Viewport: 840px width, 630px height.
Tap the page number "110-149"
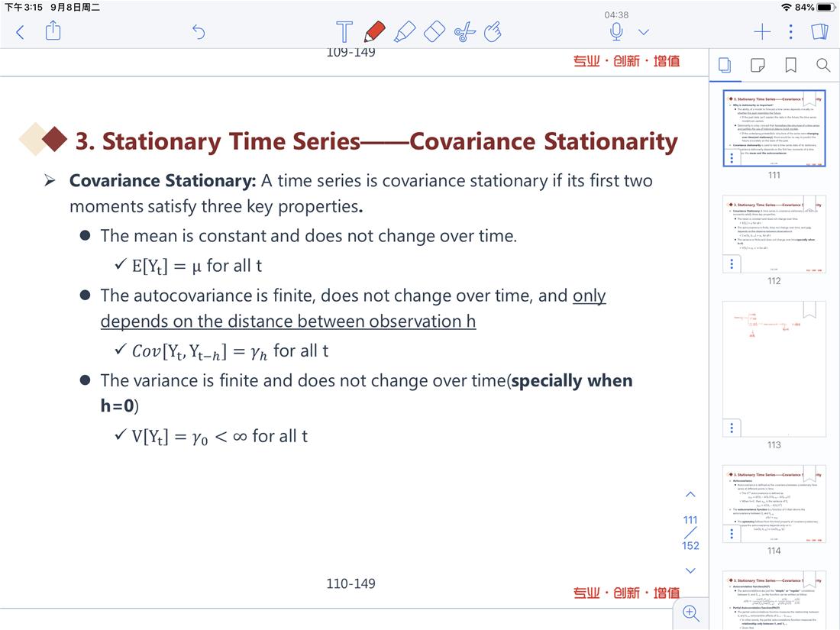pos(351,583)
